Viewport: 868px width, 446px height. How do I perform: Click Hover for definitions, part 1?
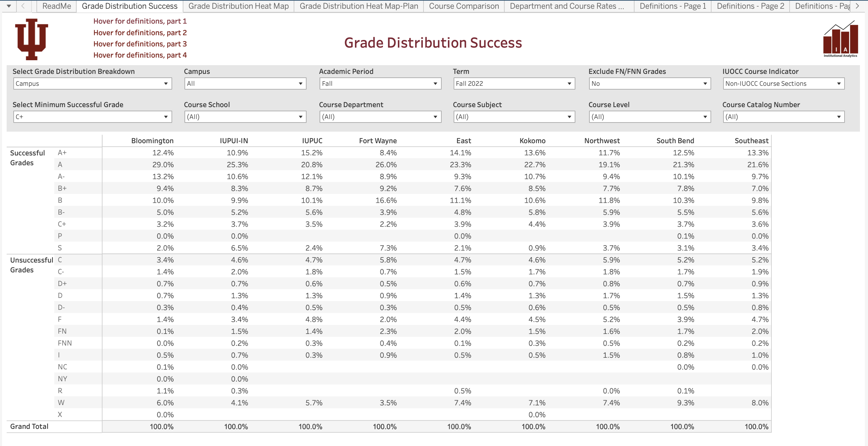click(x=140, y=21)
